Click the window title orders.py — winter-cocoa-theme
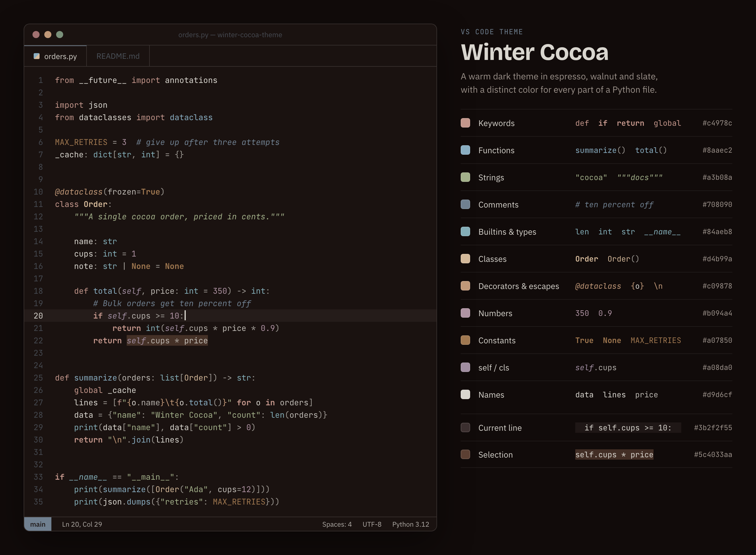 pos(230,35)
